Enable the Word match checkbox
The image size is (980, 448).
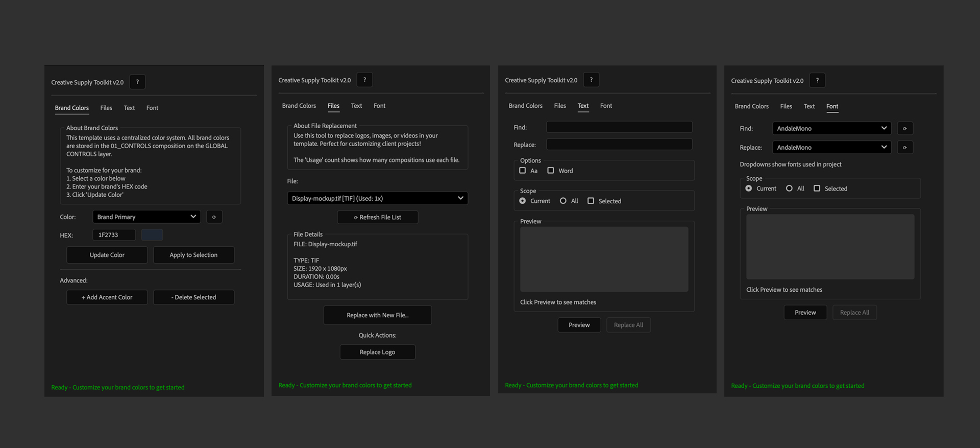tap(551, 171)
